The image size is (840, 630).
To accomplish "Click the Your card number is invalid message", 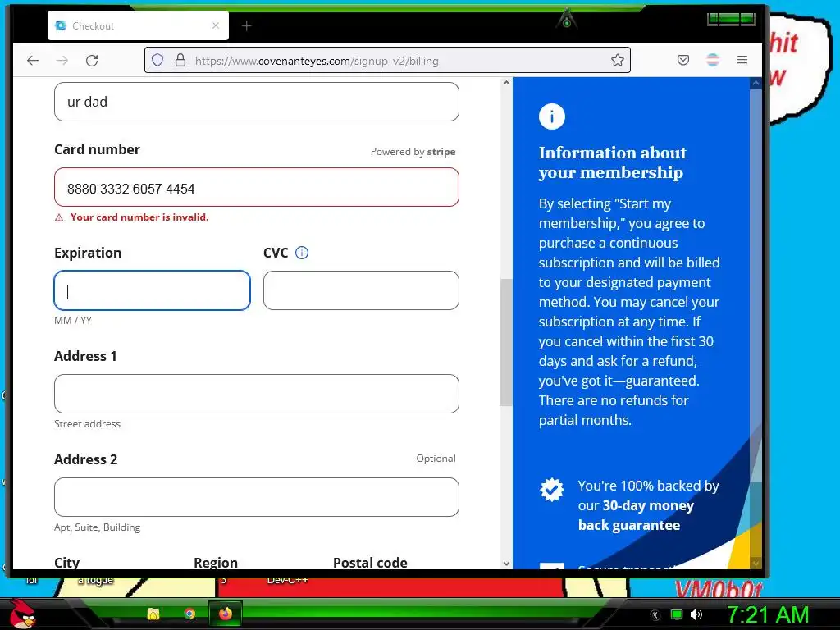I will (x=139, y=217).
